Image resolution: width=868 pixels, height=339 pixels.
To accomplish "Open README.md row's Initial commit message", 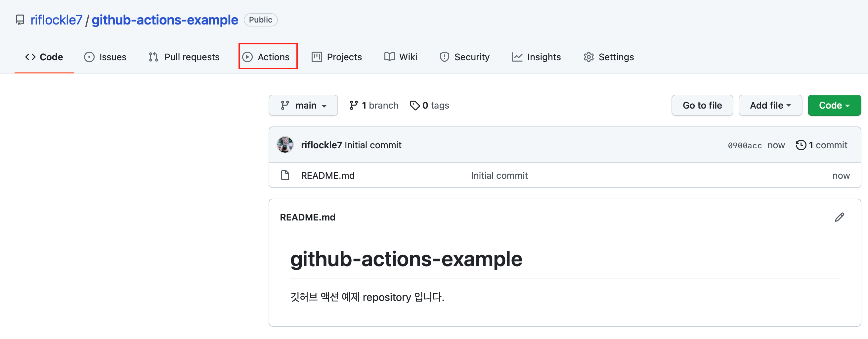I will click(499, 175).
